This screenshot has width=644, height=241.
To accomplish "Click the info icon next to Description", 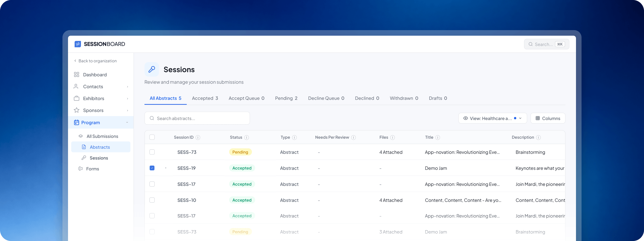I will [x=539, y=137].
